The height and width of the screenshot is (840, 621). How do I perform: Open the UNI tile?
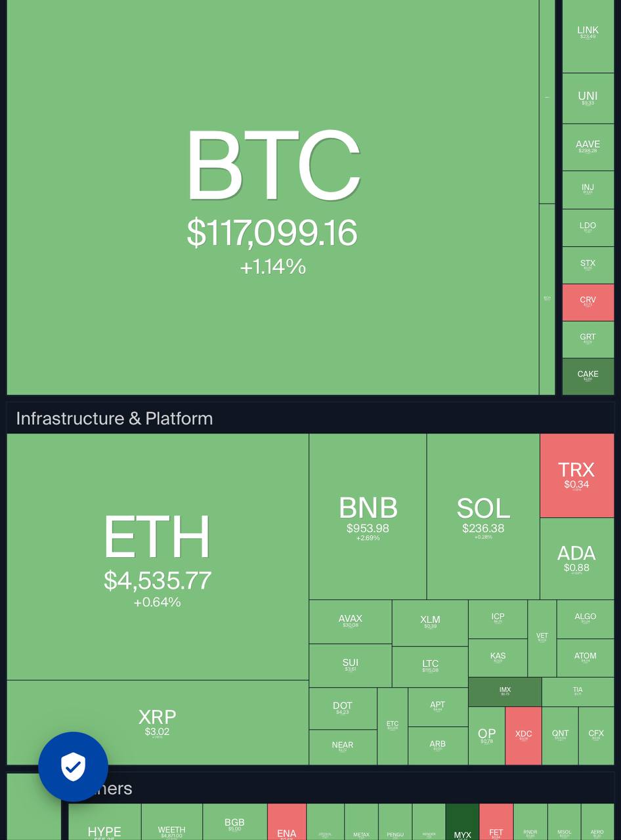coord(588,98)
